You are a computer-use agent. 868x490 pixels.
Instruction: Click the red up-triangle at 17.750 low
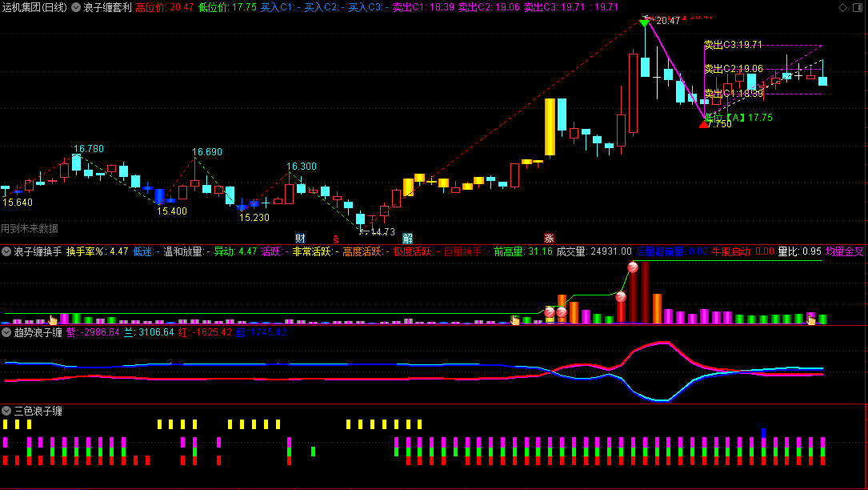[x=703, y=124]
